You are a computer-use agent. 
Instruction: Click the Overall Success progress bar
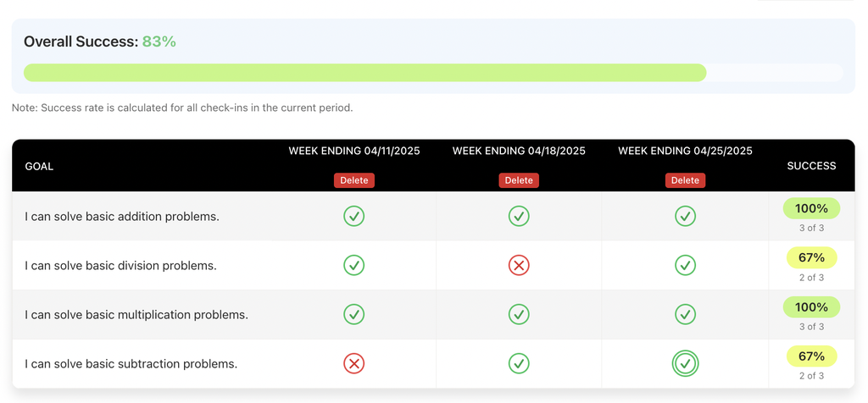click(x=433, y=73)
